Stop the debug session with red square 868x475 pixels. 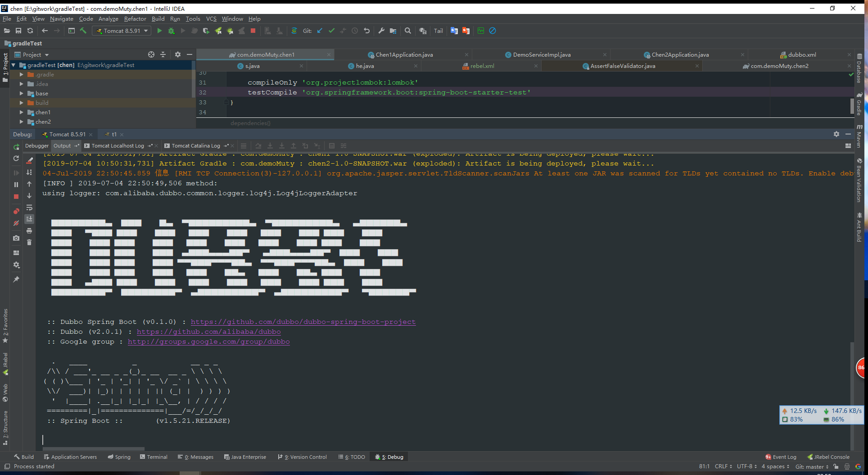click(16, 197)
